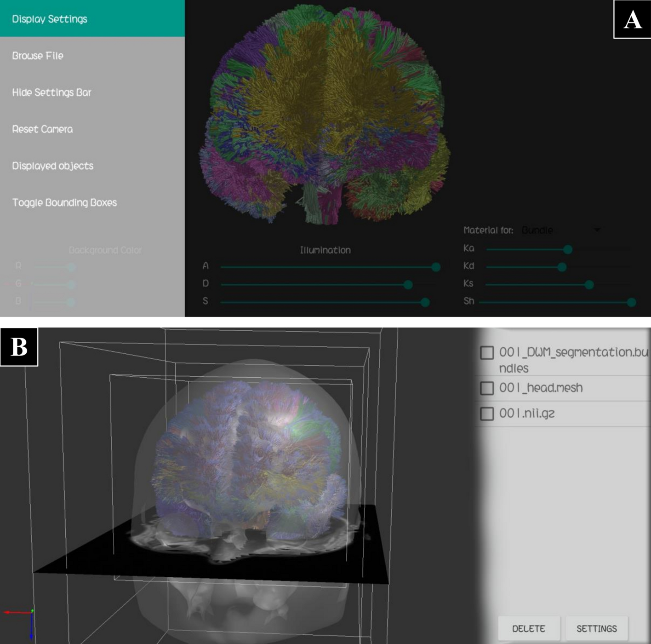
Task: Enable the 001.nii.gz checkbox
Action: pyautogui.click(x=487, y=414)
